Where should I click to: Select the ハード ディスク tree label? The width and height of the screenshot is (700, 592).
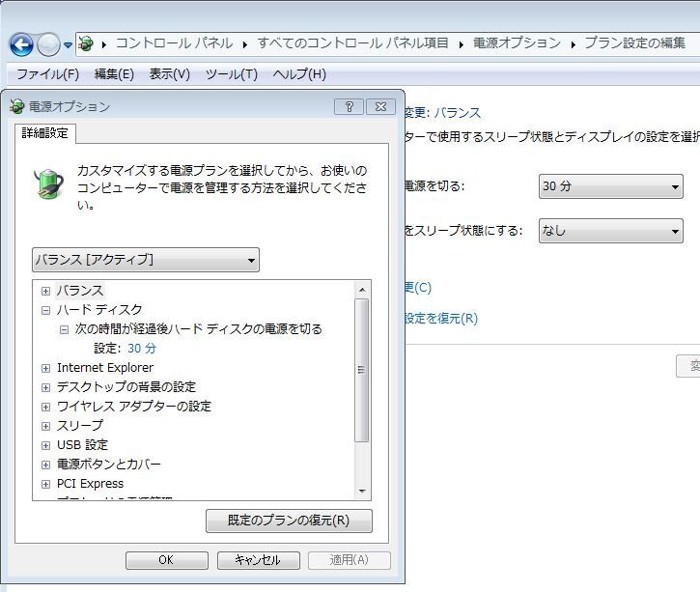point(99,309)
